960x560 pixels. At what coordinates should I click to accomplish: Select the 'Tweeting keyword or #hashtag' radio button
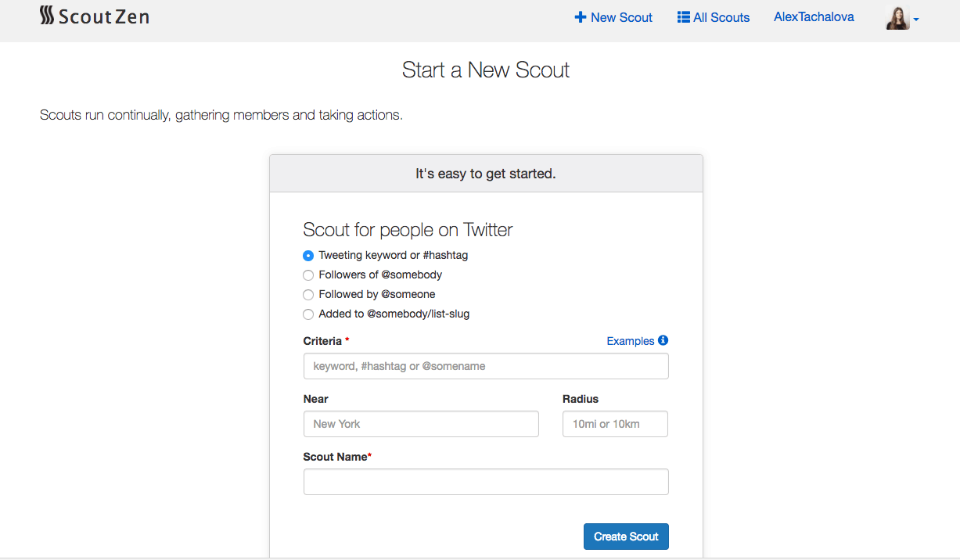pos(308,256)
